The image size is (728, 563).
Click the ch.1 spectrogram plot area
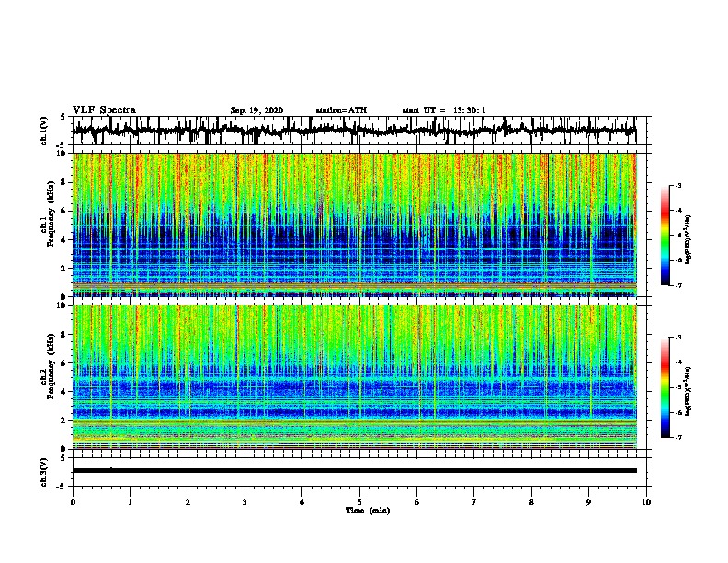pyautogui.click(x=355, y=224)
